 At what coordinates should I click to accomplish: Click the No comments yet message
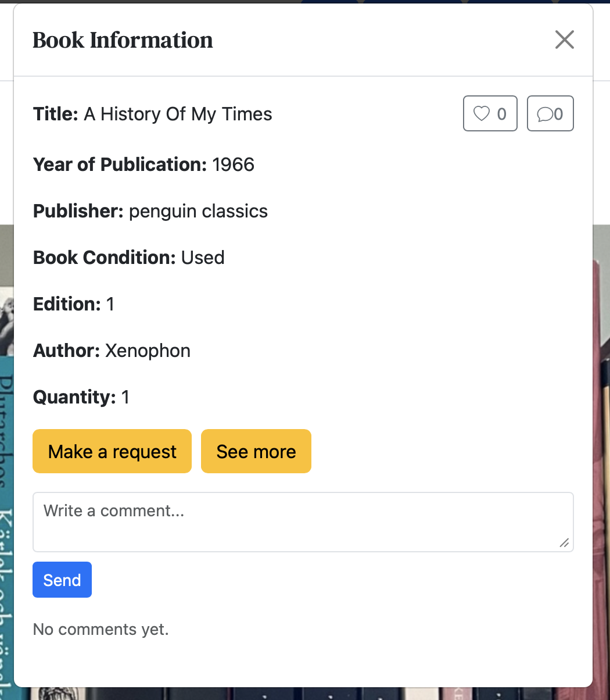pyautogui.click(x=101, y=629)
